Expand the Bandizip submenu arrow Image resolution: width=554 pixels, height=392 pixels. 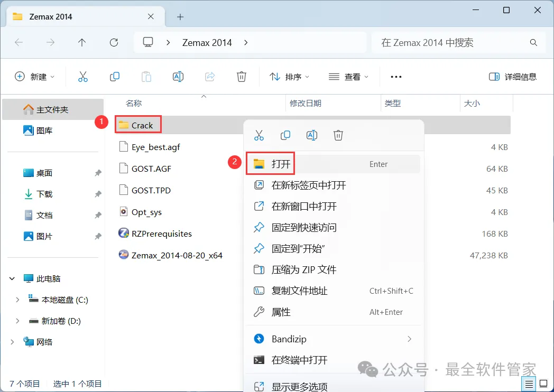[410, 339]
